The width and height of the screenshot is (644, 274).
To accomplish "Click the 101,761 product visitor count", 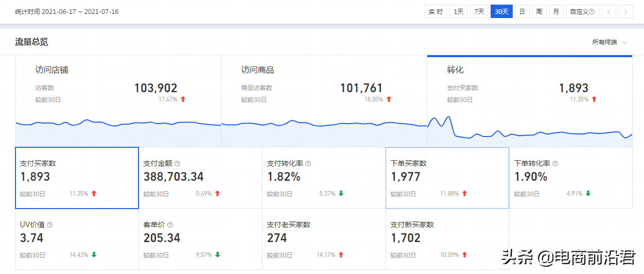I will pyautogui.click(x=361, y=88).
